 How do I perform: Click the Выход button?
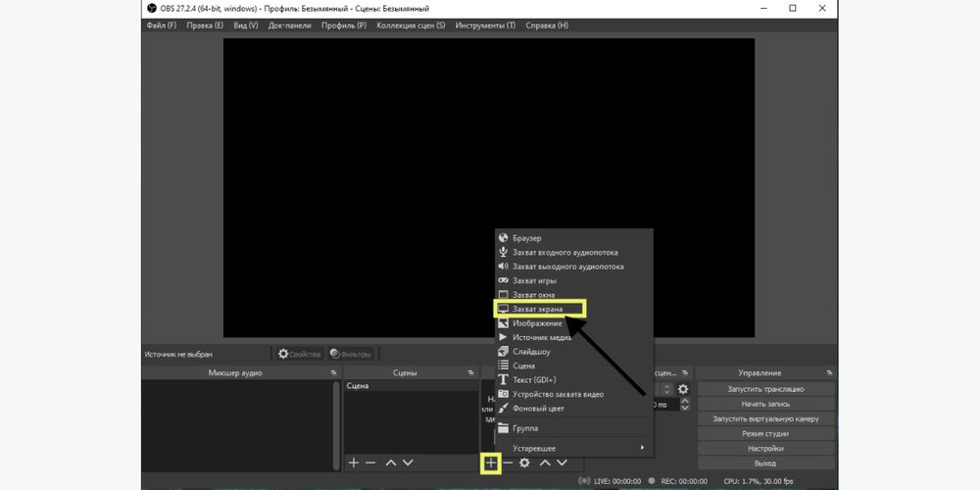point(765,464)
